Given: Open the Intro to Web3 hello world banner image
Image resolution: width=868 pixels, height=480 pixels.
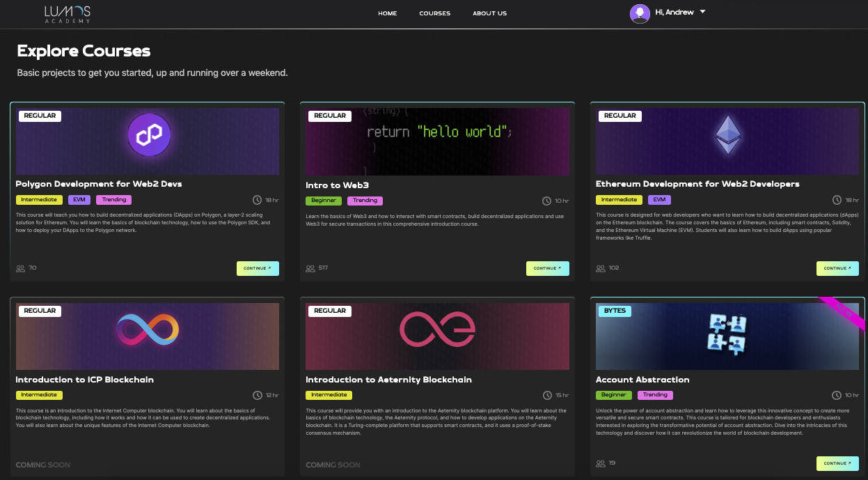Looking at the screenshot, I should tap(437, 141).
